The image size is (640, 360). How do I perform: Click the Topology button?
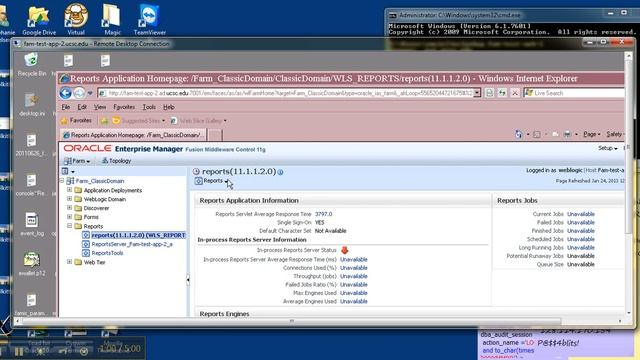coord(116,161)
